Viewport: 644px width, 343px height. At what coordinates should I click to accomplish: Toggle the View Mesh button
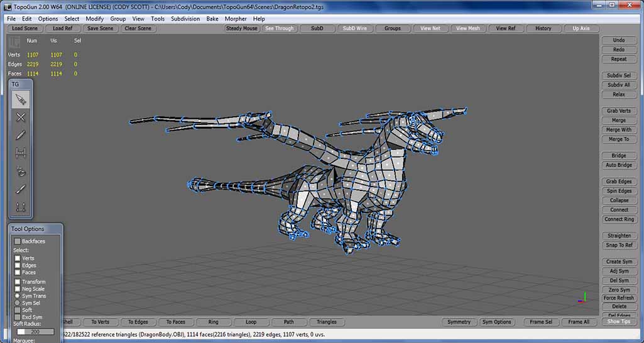pyautogui.click(x=468, y=28)
